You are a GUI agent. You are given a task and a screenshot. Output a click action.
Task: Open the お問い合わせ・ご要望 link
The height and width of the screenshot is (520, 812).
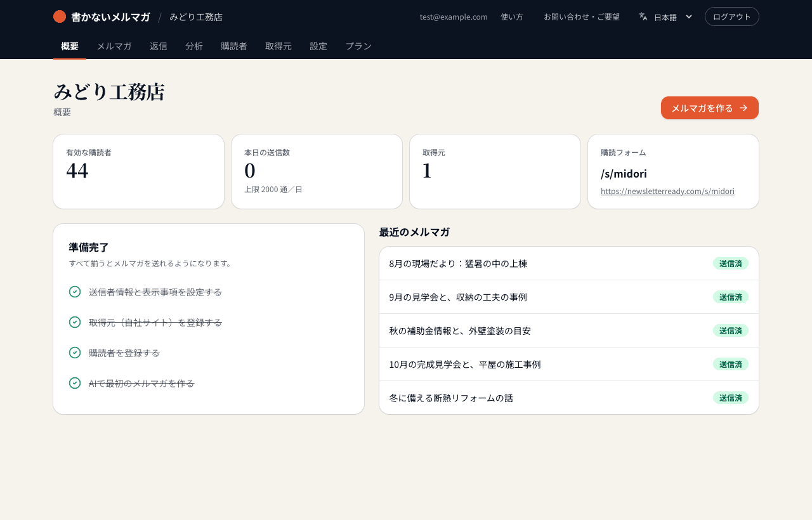click(582, 16)
